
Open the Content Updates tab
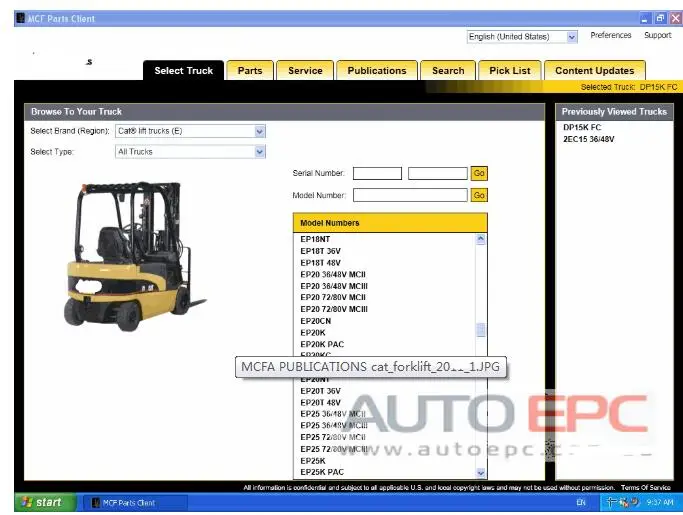point(595,71)
